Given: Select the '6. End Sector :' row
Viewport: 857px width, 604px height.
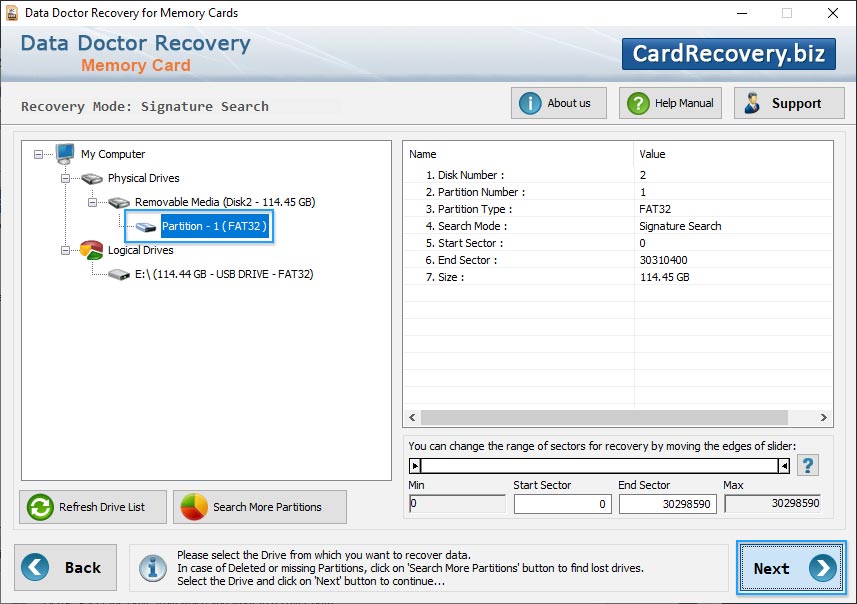Looking at the screenshot, I should click(x=618, y=260).
